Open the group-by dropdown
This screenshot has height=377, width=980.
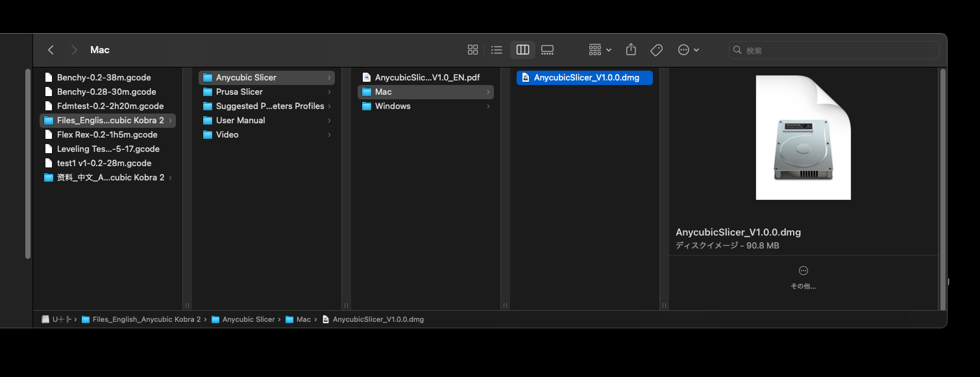tap(600, 50)
